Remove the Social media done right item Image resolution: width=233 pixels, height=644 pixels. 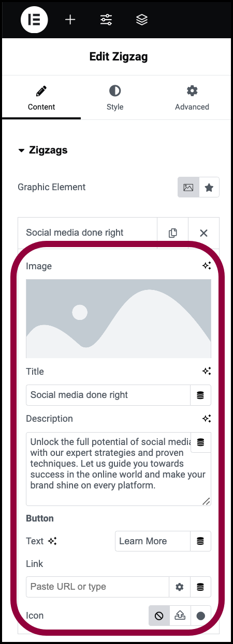click(203, 233)
